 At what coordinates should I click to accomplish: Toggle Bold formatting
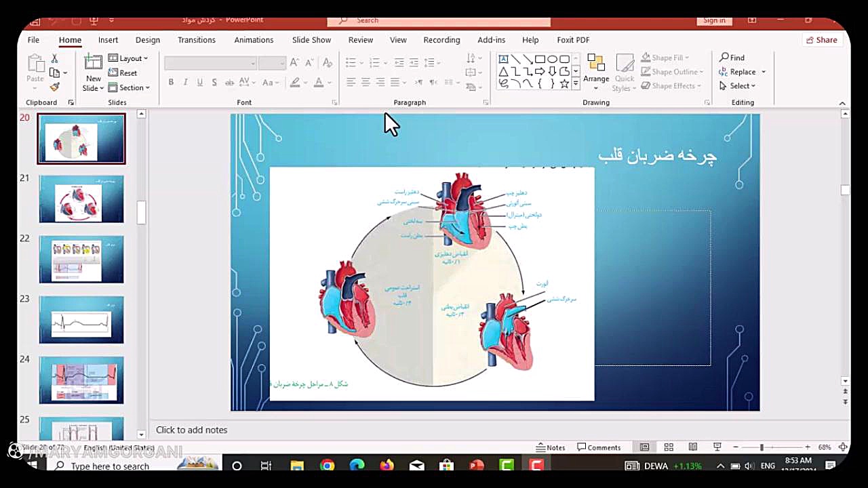pos(171,83)
